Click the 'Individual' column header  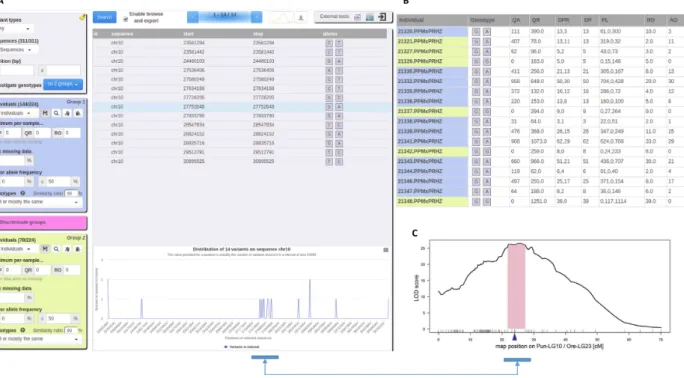(411, 20)
